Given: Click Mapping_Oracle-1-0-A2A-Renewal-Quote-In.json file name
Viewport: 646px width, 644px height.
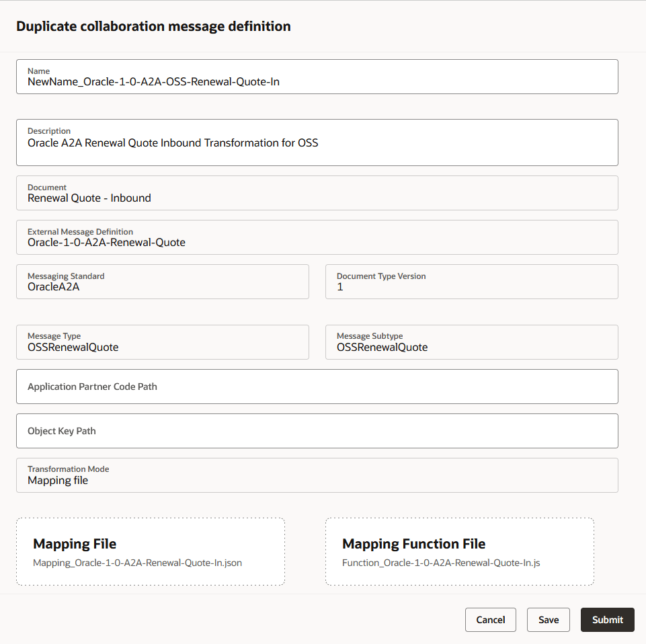Looking at the screenshot, I should coord(137,563).
